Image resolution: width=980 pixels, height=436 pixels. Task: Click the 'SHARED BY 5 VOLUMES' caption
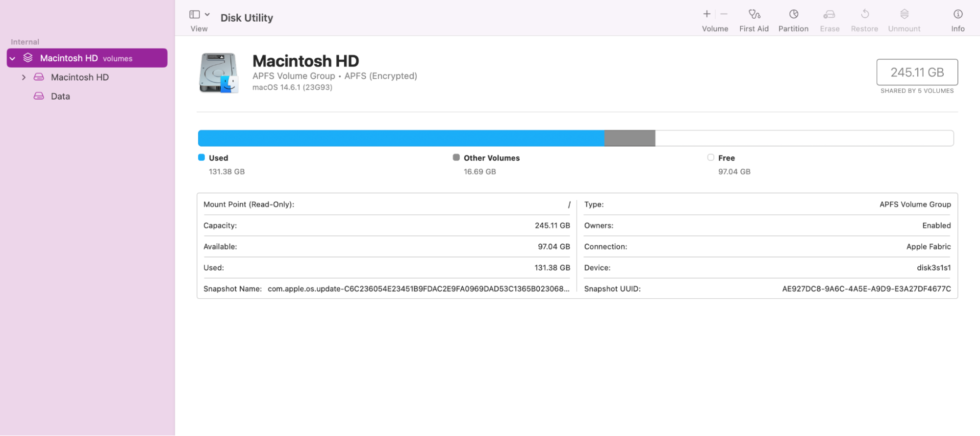click(917, 91)
